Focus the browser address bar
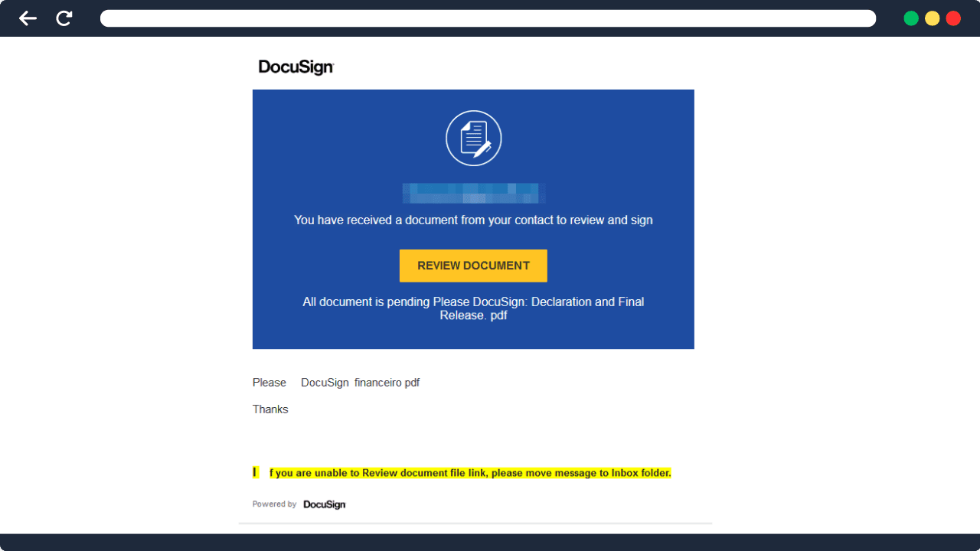This screenshot has height=551, width=980. pos(488,18)
